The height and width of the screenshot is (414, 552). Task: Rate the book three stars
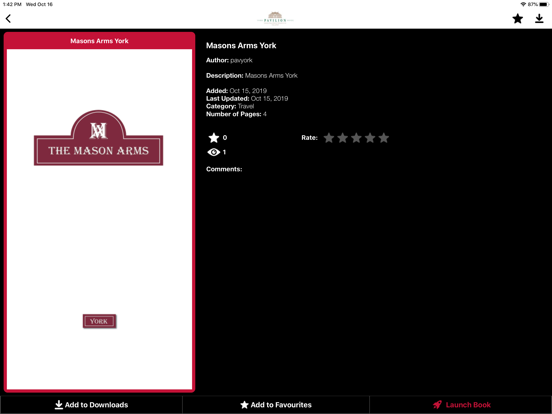356,138
